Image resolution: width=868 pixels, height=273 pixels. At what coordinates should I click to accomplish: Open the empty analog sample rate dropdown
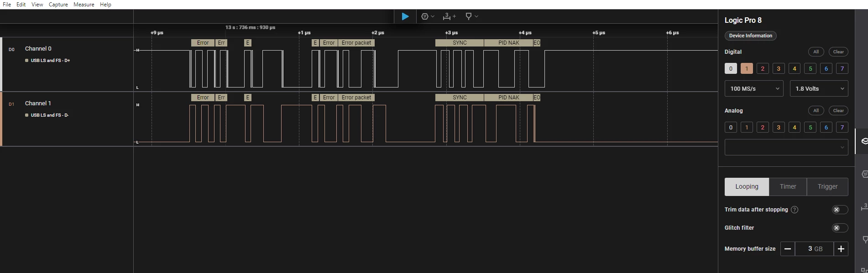(x=786, y=147)
